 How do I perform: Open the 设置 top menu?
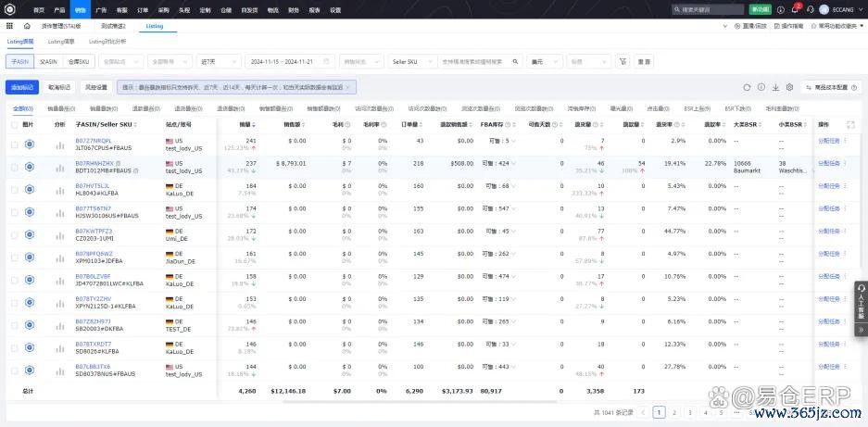tap(335, 10)
